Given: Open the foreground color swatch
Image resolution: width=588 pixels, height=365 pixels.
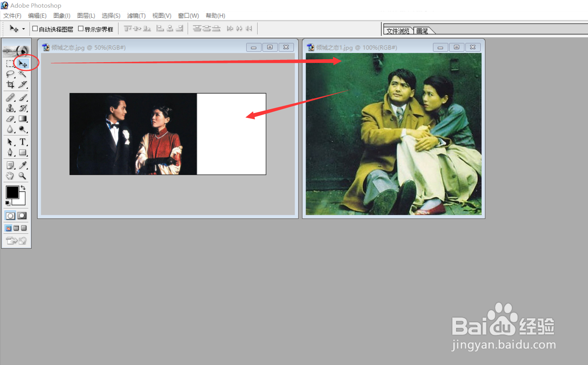Looking at the screenshot, I should click(x=12, y=192).
